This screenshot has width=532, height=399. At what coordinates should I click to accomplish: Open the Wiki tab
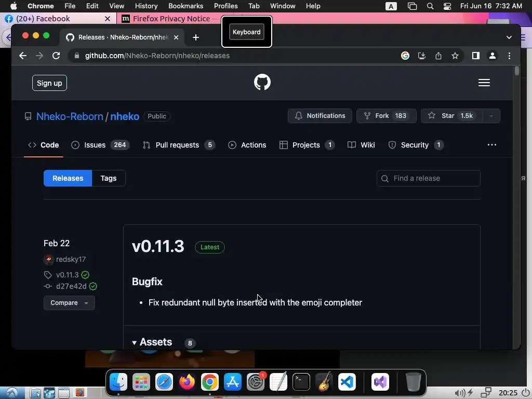coord(362,145)
